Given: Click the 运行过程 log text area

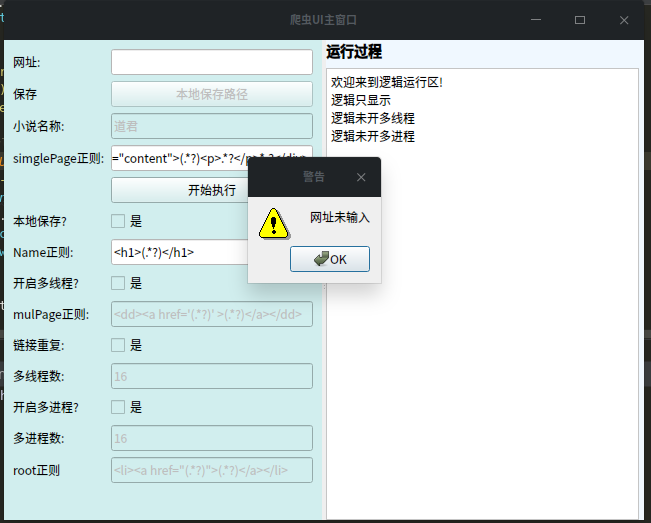Looking at the screenshot, I should tap(482, 294).
